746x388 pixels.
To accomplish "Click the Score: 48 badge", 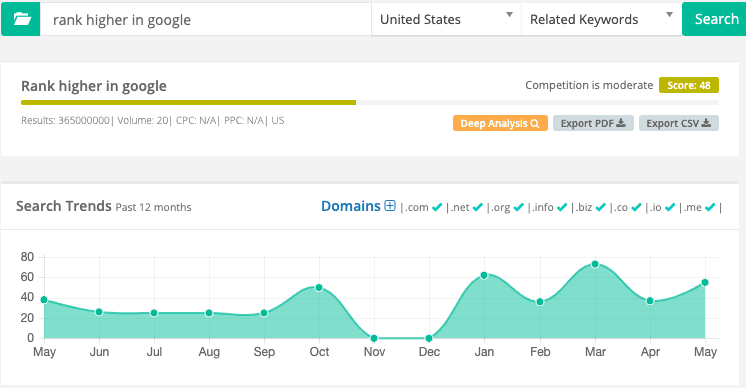I will coord(688,85).
